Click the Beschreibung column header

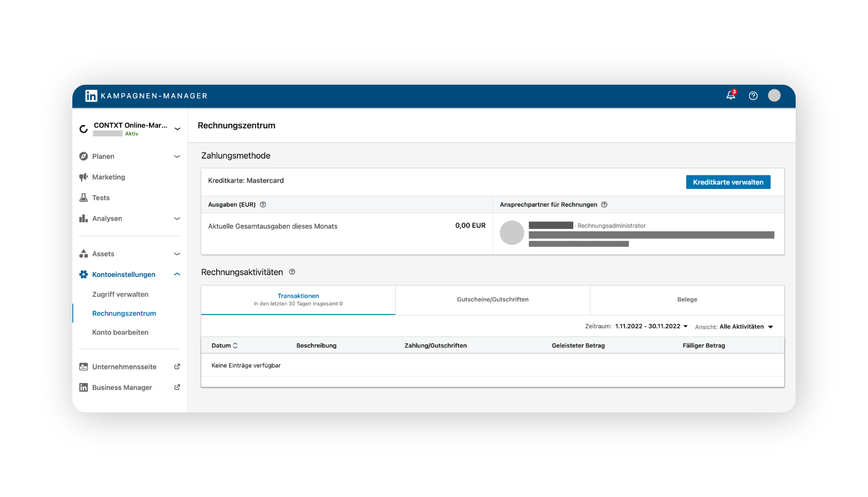click(x=316, y=346)
